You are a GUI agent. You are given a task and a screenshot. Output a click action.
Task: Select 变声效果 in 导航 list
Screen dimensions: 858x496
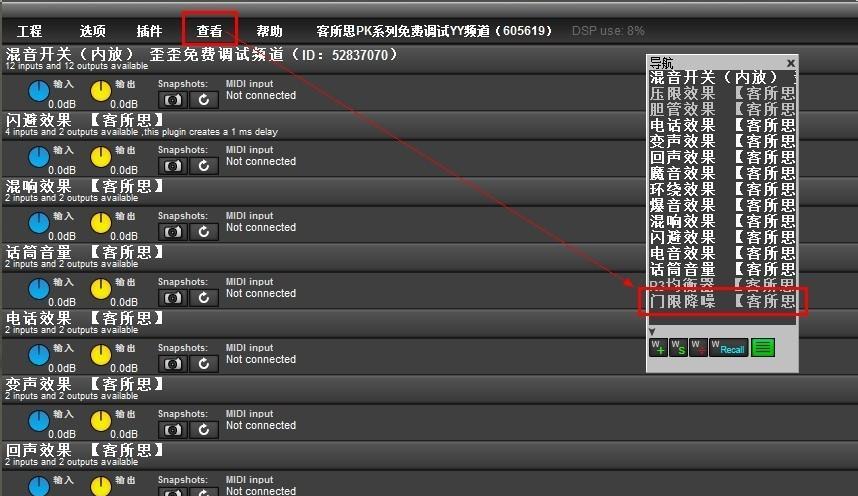point(722,141)
